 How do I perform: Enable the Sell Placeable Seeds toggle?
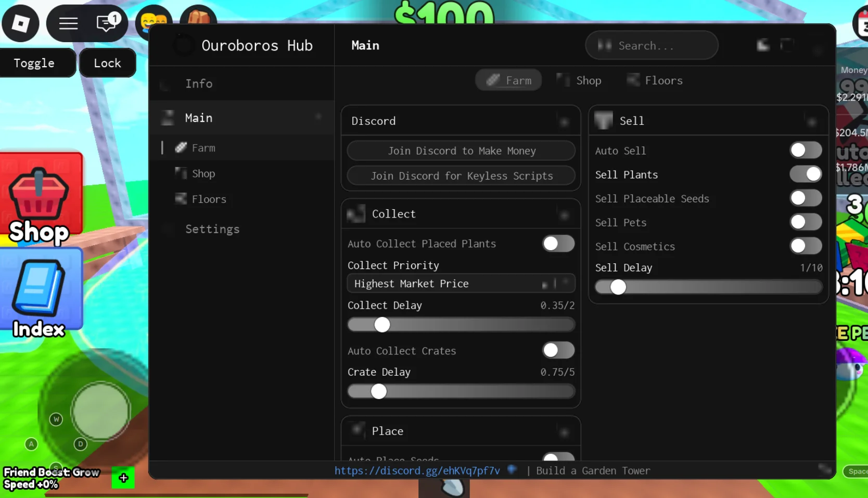click(x=806, y=198)
